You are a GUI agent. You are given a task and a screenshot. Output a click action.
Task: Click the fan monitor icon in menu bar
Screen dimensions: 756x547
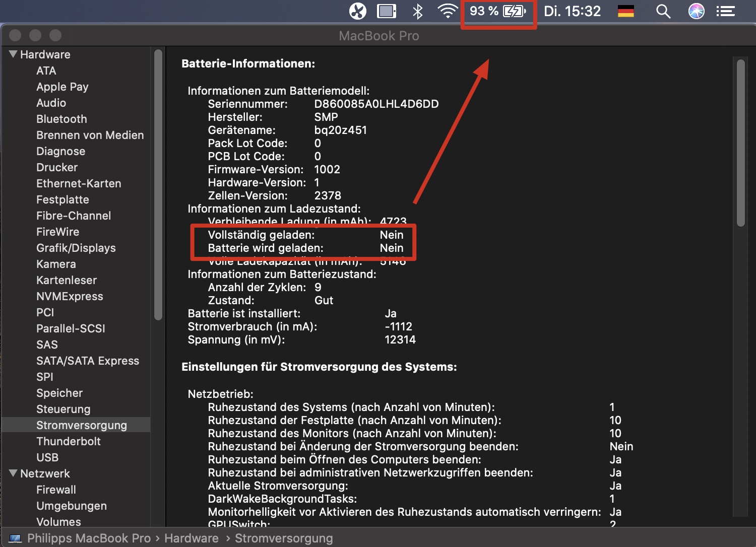point(357,11)
